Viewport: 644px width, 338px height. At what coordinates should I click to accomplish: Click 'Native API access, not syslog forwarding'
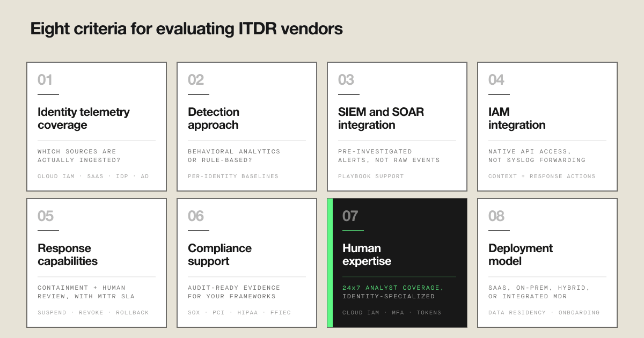click(x=537, y=156)
